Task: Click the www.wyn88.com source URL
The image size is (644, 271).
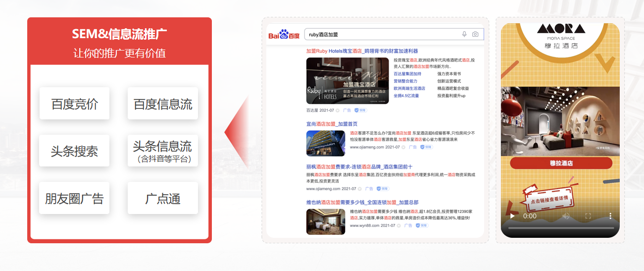Action: click(364, 225)
